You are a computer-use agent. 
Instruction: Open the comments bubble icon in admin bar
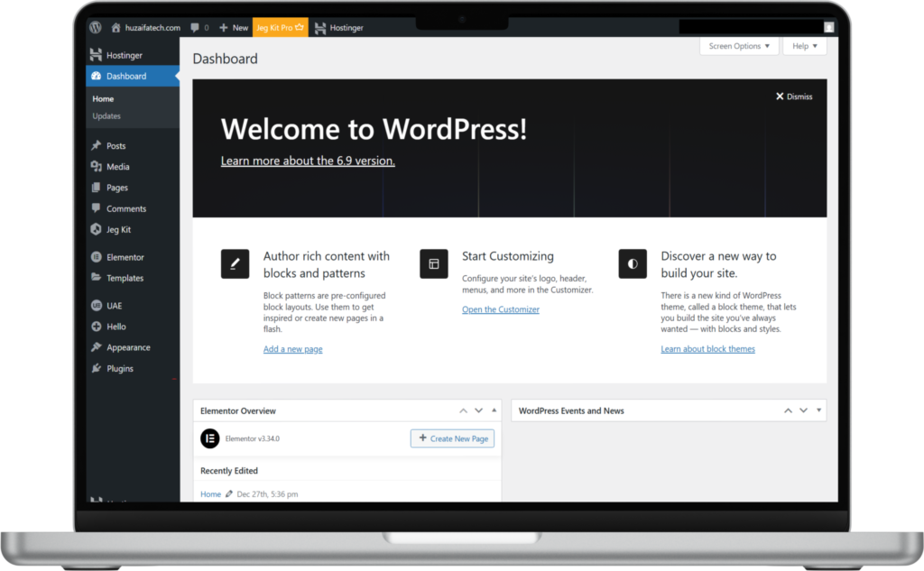[195, 28]
